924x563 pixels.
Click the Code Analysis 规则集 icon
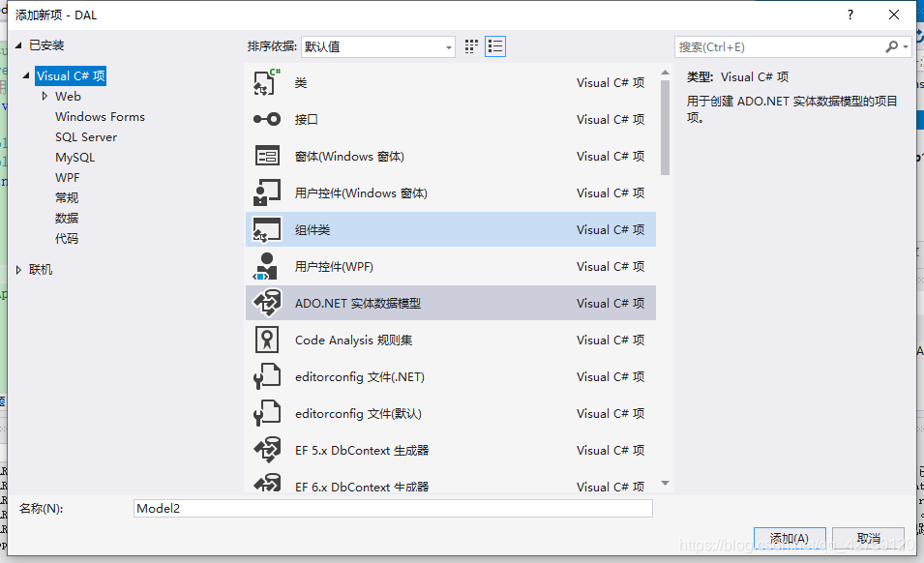click(267, 340)
